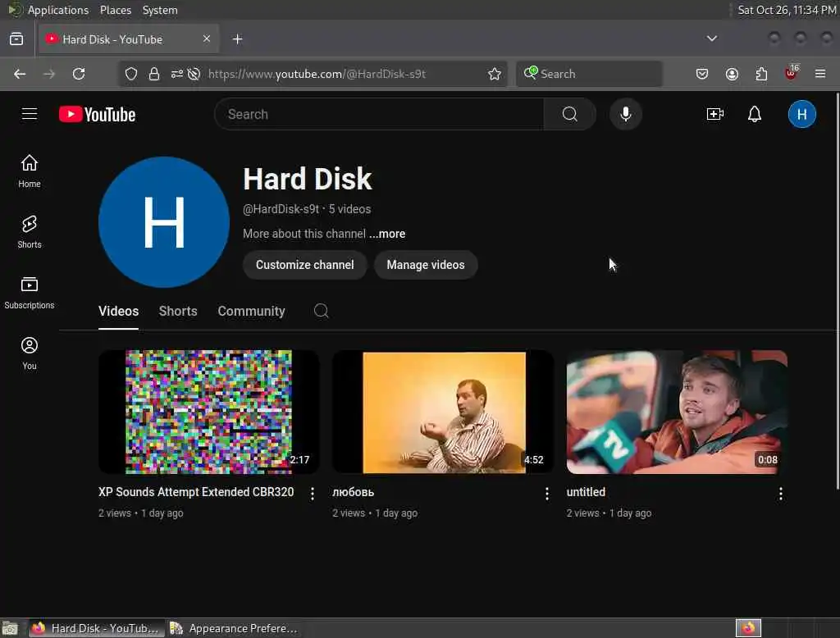The height and width of the screenshot is (638, 840).
Task: Click Manage videos button
Action: tap(426, 265)
